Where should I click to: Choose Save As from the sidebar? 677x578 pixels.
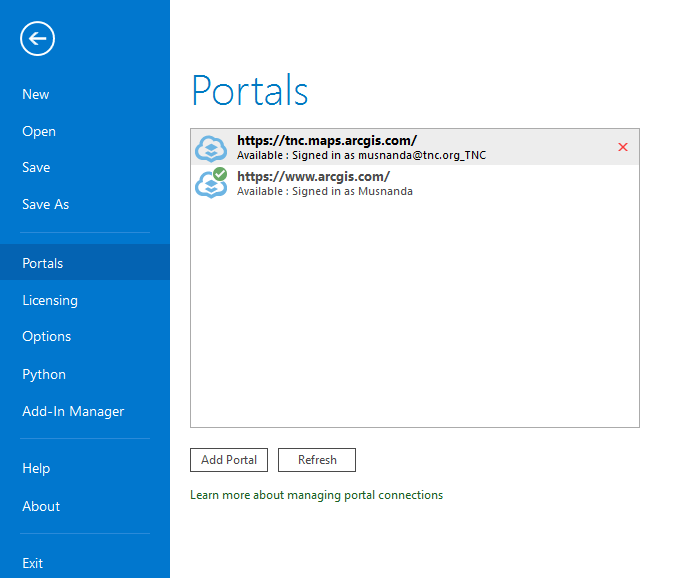46,204
